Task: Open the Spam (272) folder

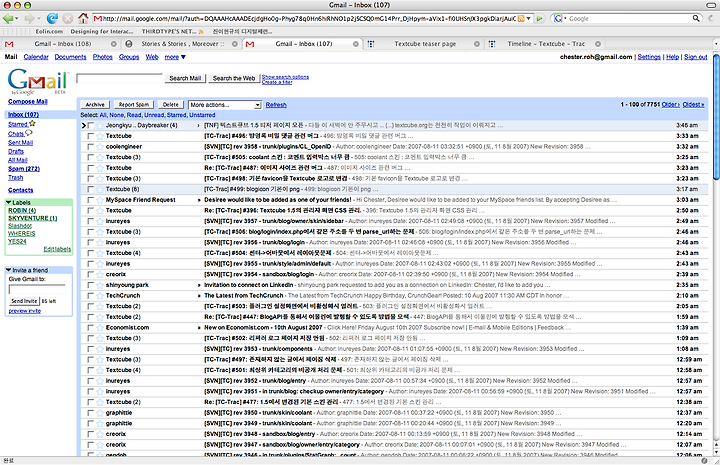Action: (24, 169)
